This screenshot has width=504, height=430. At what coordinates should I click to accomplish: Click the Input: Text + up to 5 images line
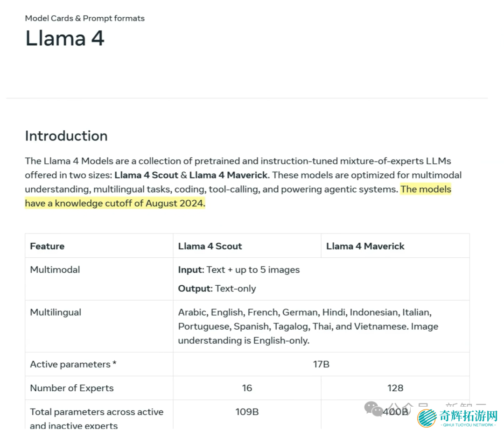click(x=239, y=269)
